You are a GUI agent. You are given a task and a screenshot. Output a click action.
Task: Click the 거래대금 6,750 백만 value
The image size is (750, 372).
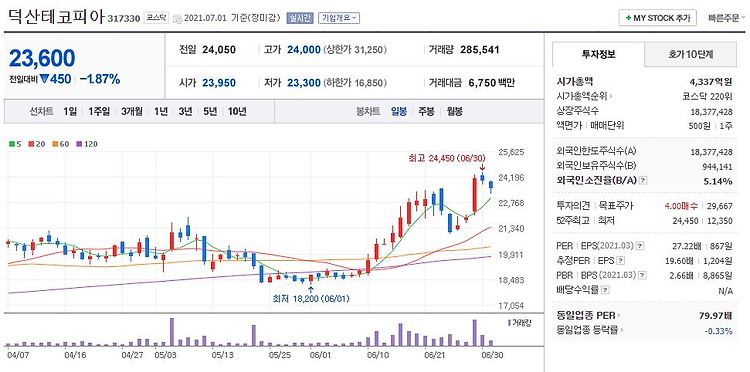[x=492, y=83]
